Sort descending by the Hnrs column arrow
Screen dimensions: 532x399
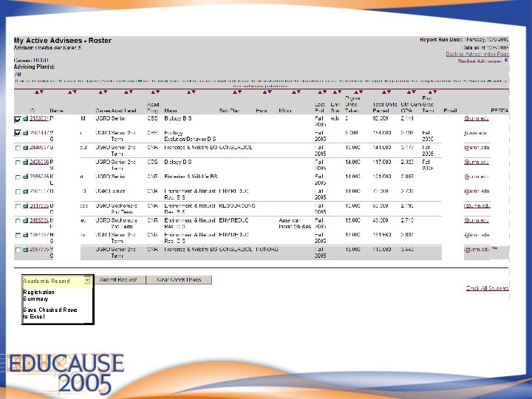pyautogui.click(x=270, y=92)
